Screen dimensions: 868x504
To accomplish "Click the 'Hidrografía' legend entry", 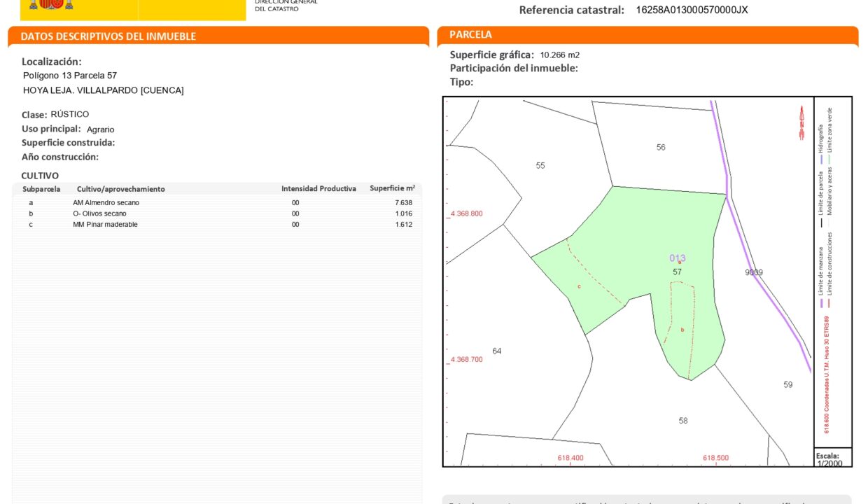I will [x=821, y=143].
